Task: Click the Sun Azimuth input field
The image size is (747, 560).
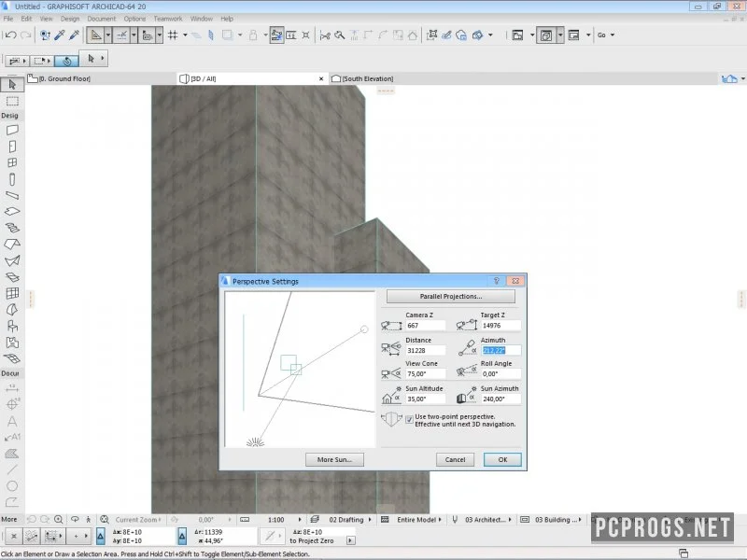Action: (x=500, y=399)
